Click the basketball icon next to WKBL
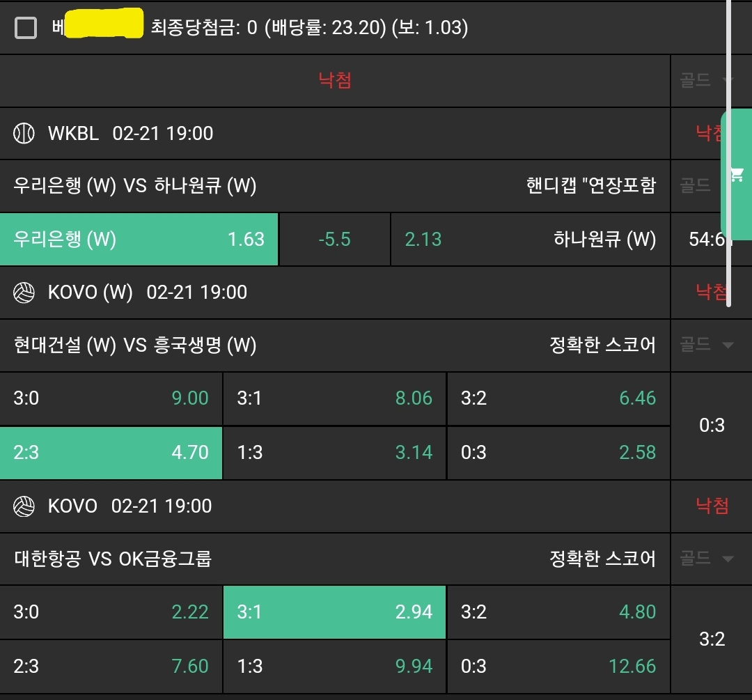752x700 pixels. click(x=24, y=133)
